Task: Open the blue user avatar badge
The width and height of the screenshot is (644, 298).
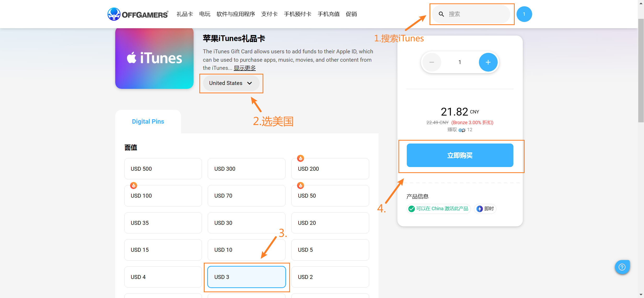Action: coord(524,14)
